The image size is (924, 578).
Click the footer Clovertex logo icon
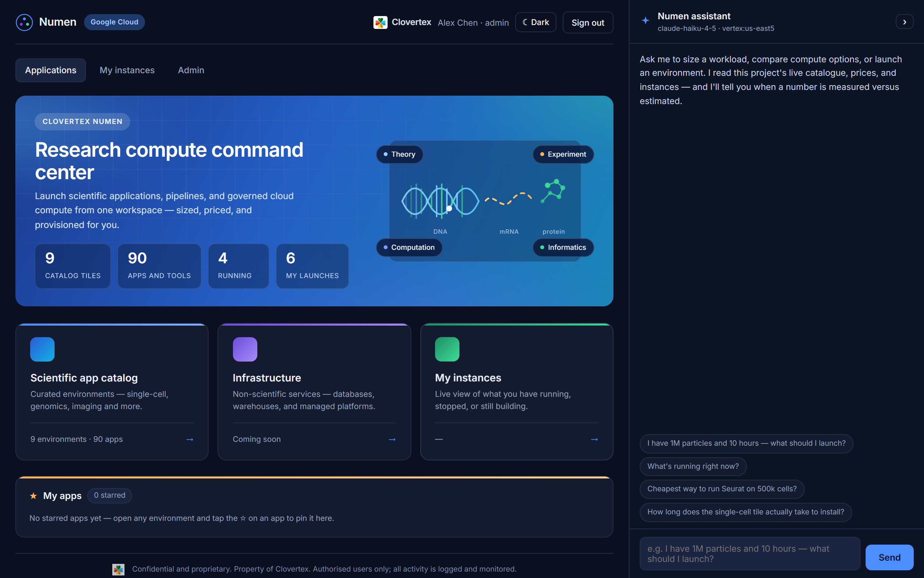tap(118, 569)
